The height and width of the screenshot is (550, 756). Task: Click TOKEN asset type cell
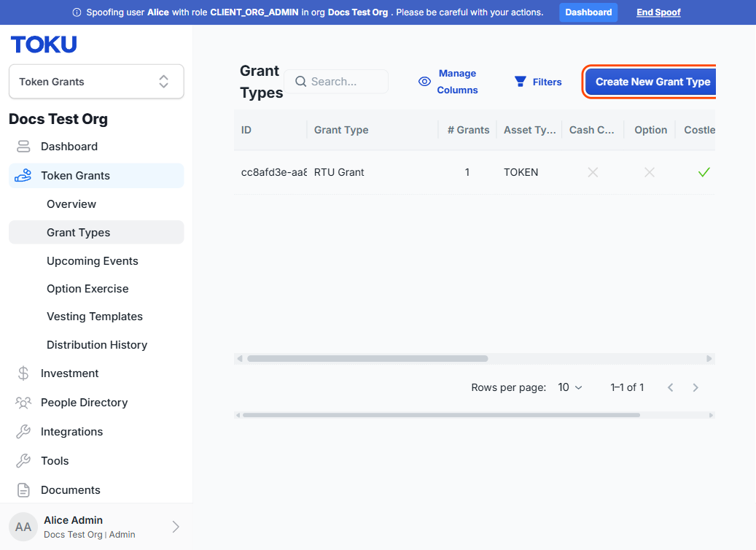point(521,172)
